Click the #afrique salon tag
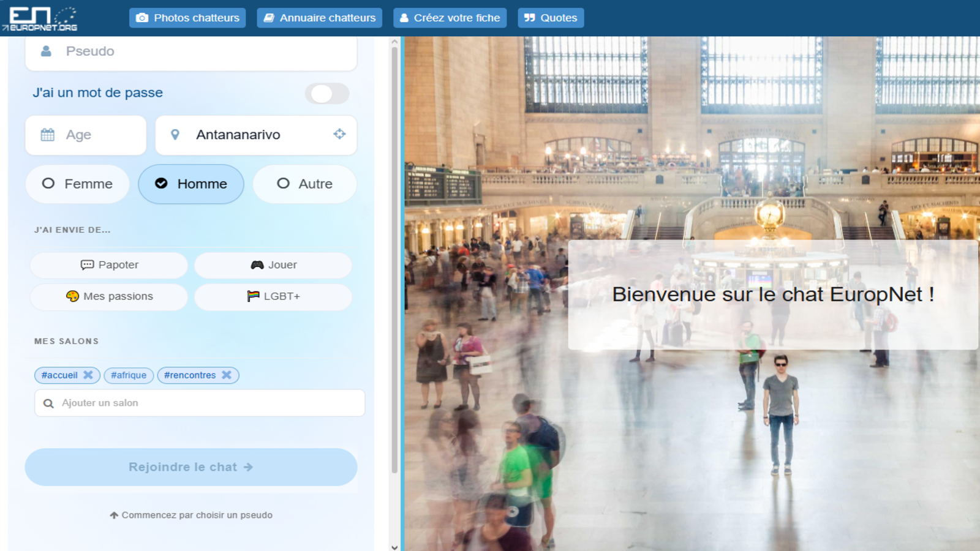 coord(129,375)
